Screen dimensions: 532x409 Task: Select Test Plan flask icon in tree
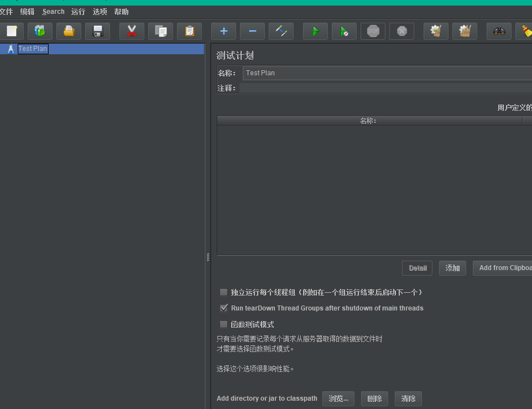pos(11,49)
